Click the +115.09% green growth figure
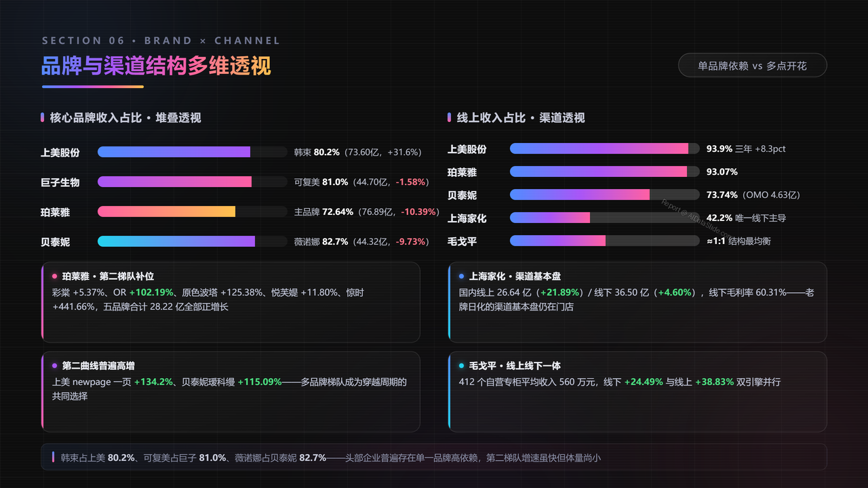Viewport: 868px width, 488px height. point(260,382)
